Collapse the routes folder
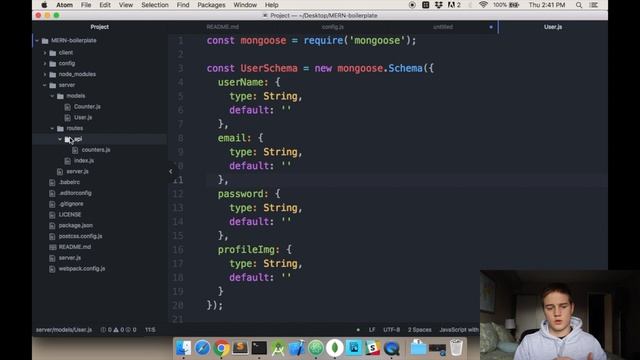 tap(52, 128)
